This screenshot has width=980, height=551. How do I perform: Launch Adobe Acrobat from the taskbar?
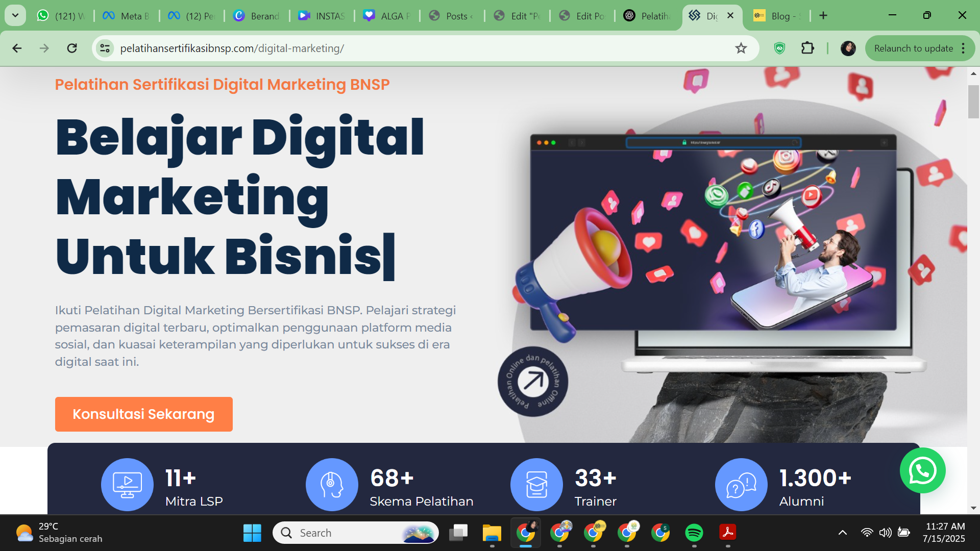(728, 533)
